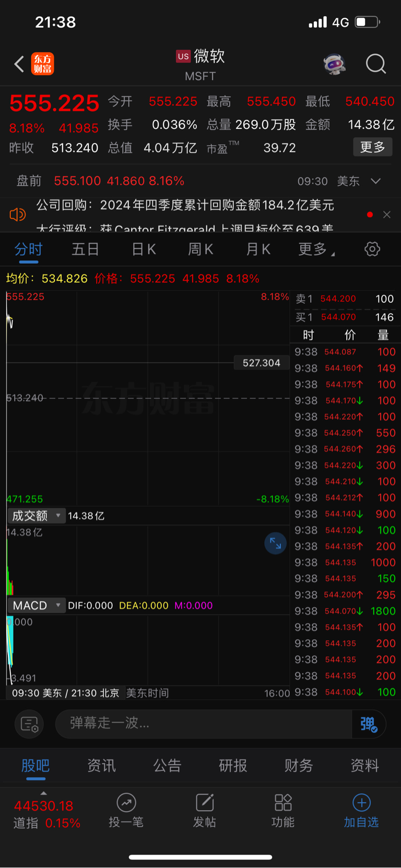Viewport: 401px width, 868px height.
Task: Tap the 最高 555.450 value
Action: [272, 101]
